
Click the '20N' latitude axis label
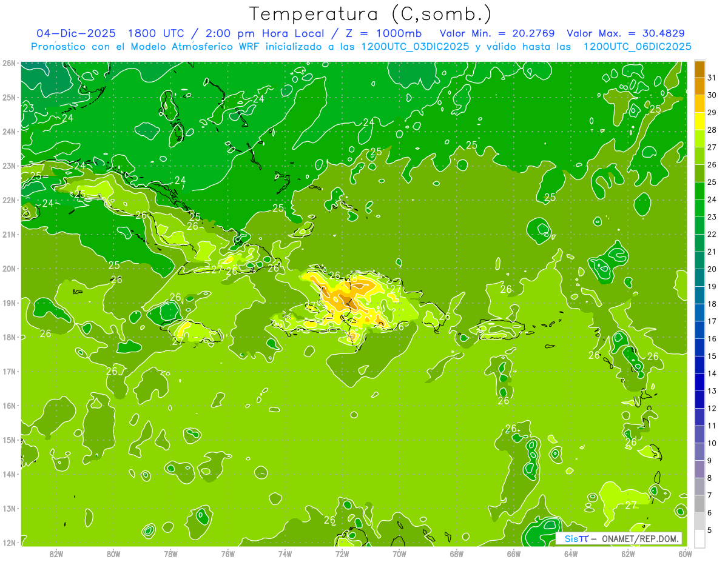point(9,269)
